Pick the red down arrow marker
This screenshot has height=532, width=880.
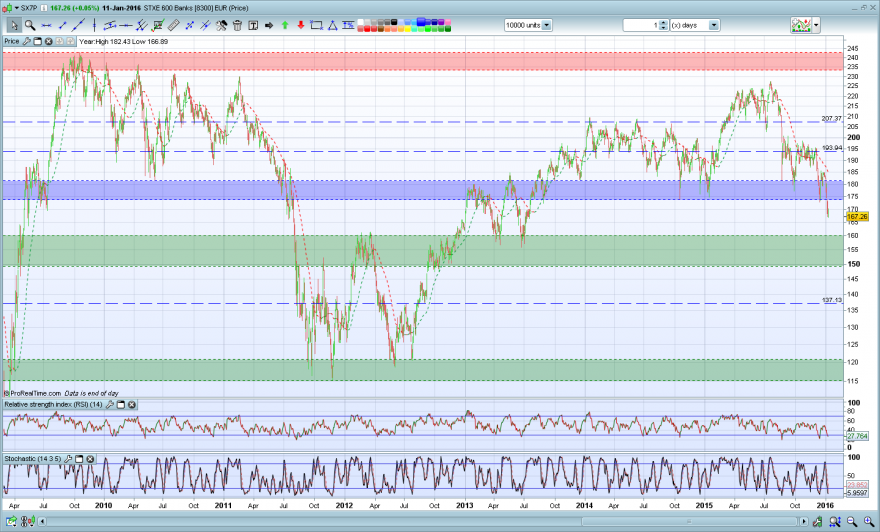click(301, 25)
